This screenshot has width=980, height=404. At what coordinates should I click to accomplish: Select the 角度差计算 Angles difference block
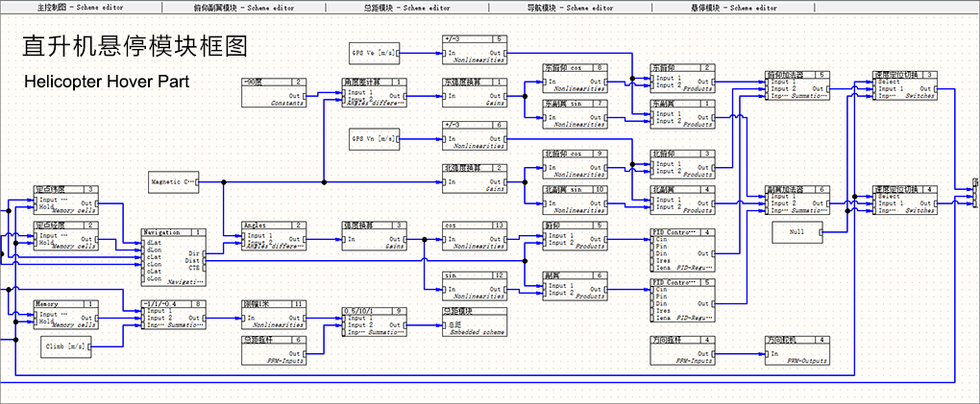(374, 92)
